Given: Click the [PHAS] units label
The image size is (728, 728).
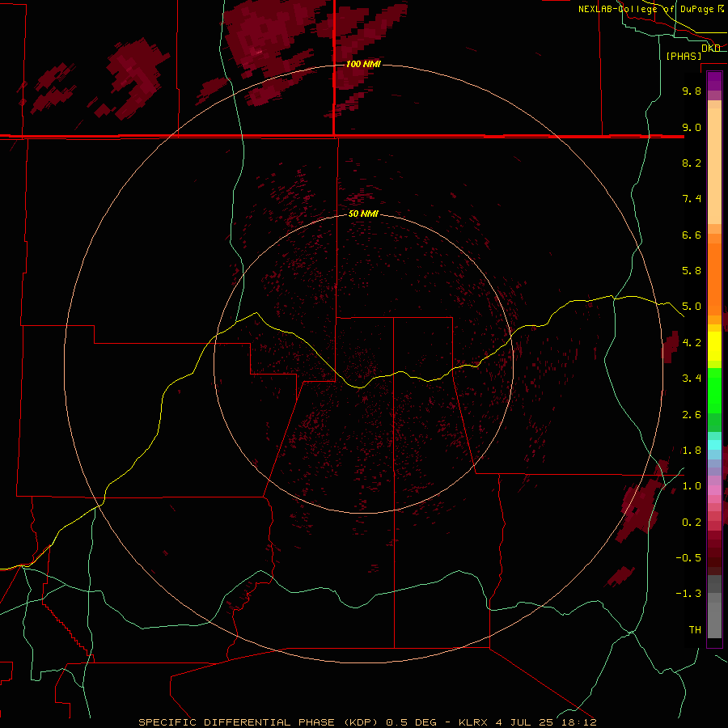Looking at the screenshot, I should [x=684, y=56].
